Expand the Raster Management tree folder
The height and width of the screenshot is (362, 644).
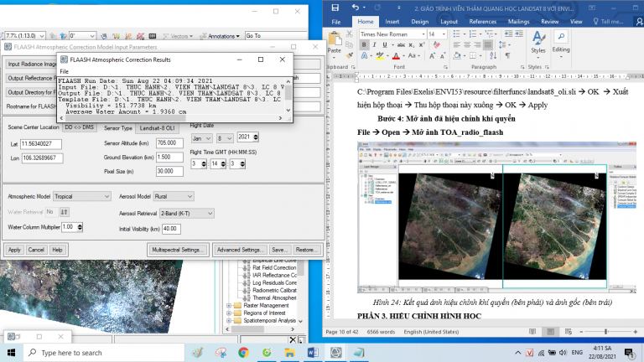pyautogui.click(x=230, y=306)
